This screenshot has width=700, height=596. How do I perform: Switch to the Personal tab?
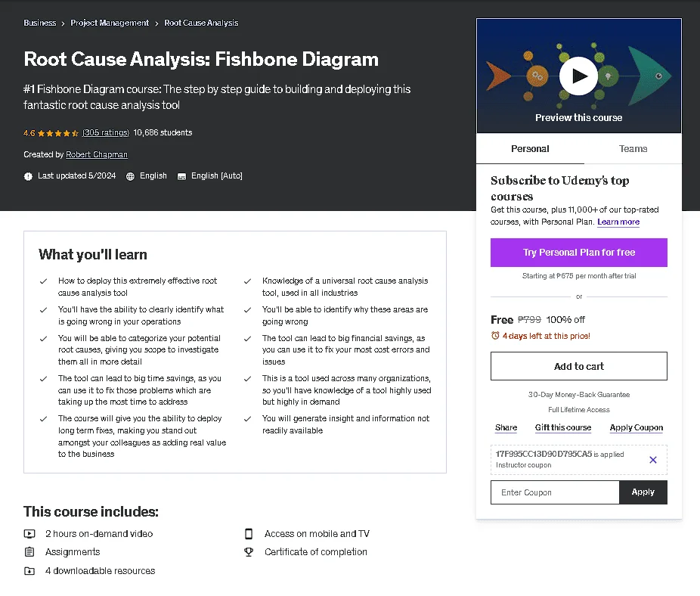point(530,149)
